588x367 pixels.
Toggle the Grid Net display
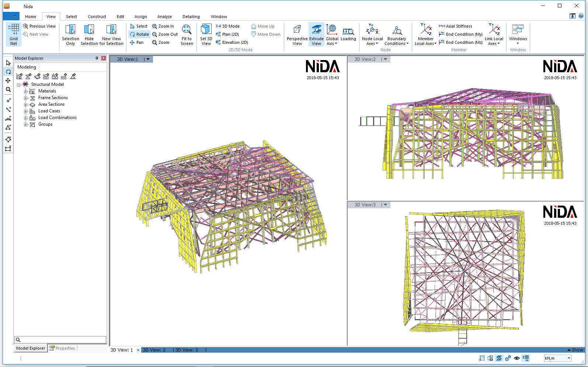14,35
